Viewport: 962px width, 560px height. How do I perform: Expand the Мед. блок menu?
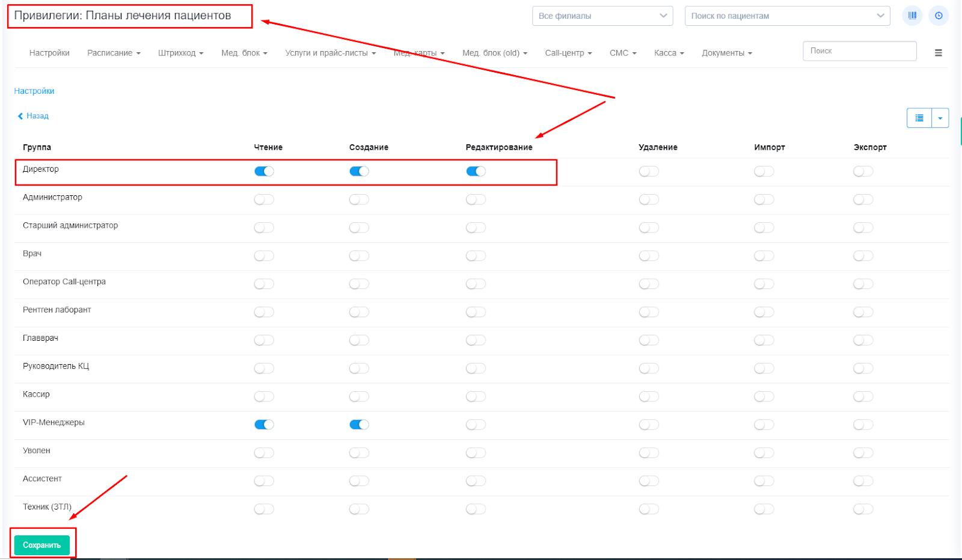click(x=244, y=53)
